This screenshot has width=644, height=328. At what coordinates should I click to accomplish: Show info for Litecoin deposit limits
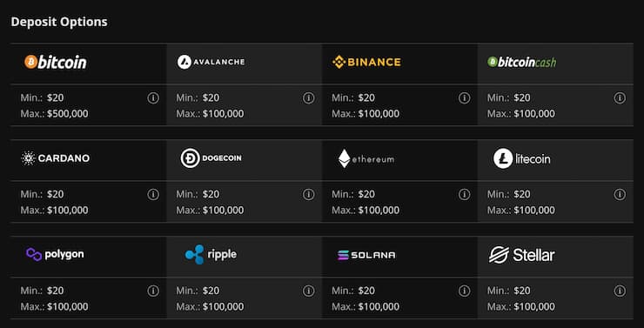point(620,195)
